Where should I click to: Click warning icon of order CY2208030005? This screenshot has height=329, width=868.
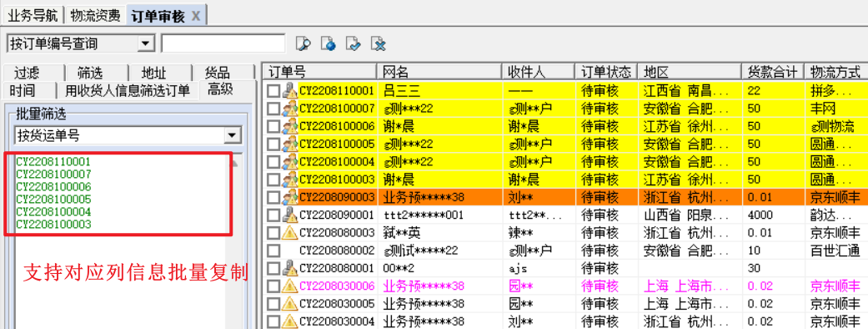[290, 303]
